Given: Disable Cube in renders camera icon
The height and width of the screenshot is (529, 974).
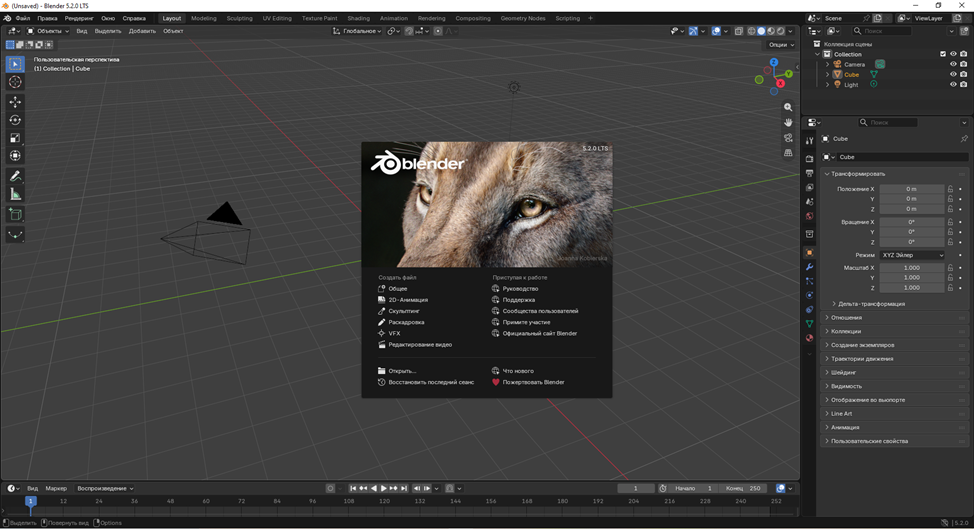Looking at the screenshot, I should click(963, 75).
